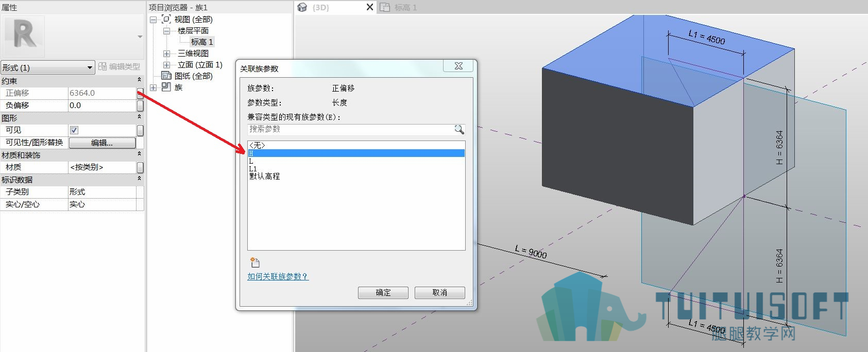The image size is (868, 352).
Task: Collapse the 视图 (全部) tree node
Action: click(153, 20)
